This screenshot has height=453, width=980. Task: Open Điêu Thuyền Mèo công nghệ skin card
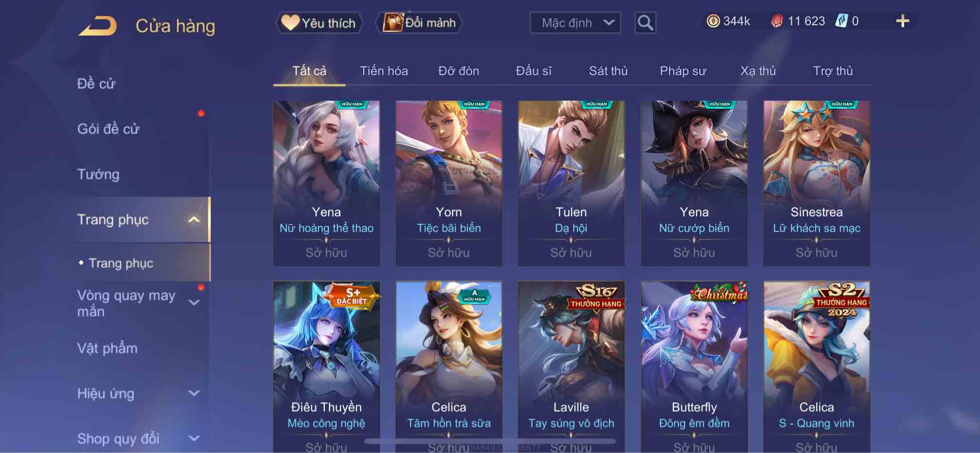[326, 367]
